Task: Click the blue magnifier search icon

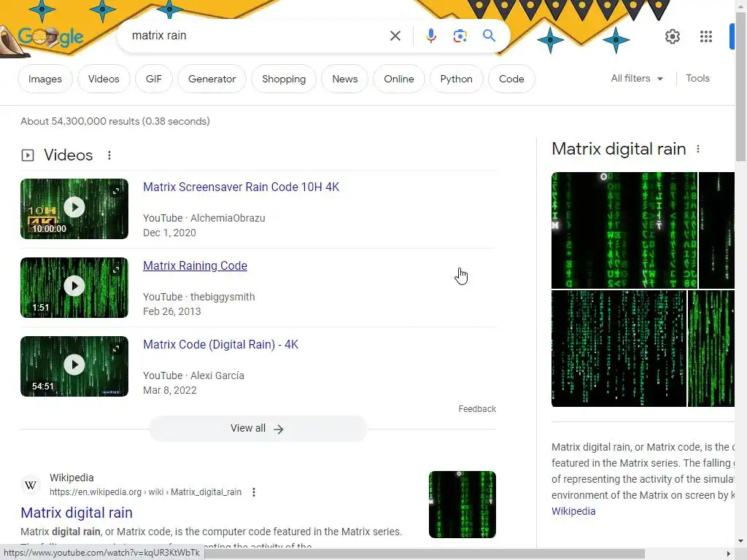Action: click(x=489, y=36)
